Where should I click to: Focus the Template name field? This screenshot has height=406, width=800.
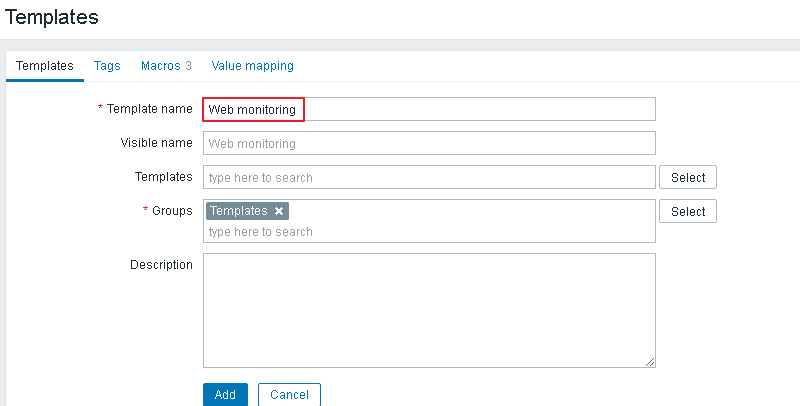pos(429,109)
